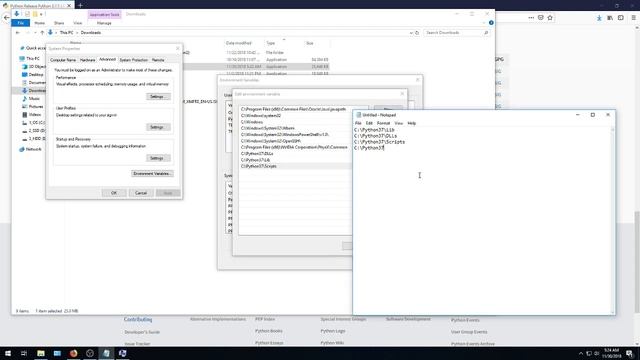Click Startup and Recovery Settings button
The width and height of the screenshot is (640, 360).
(x=158, y=158)
